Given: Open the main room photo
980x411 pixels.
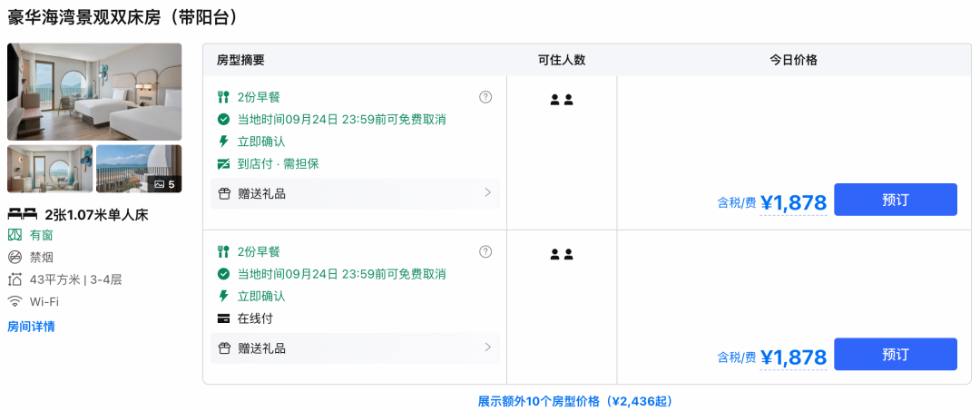Looking at the screenshot, I should [94, 92].
